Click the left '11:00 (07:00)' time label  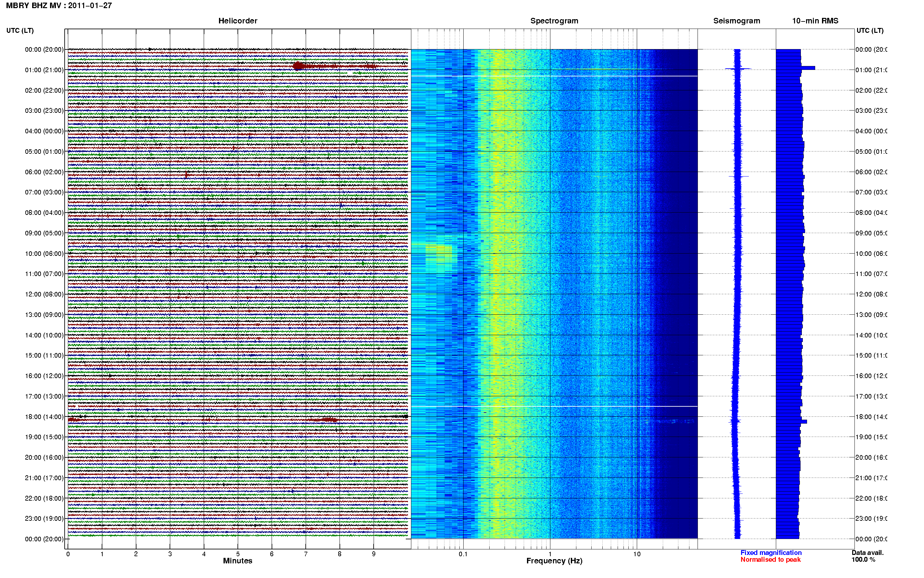pyautogui.click(x=44, y=274)
